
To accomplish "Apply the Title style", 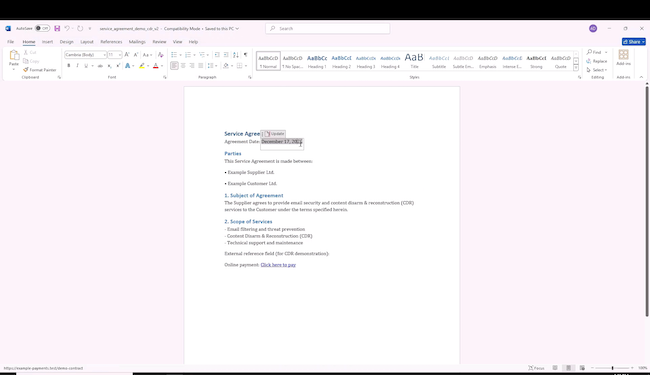I will [x=414, y=61].
